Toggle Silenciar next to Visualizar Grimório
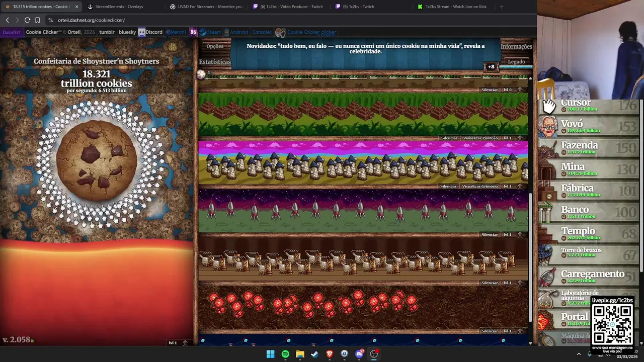 click(x=448, y=187)
